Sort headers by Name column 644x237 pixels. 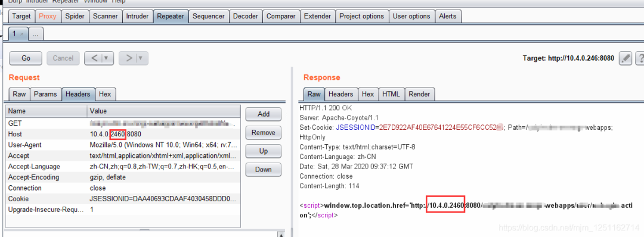coord(47,111)
